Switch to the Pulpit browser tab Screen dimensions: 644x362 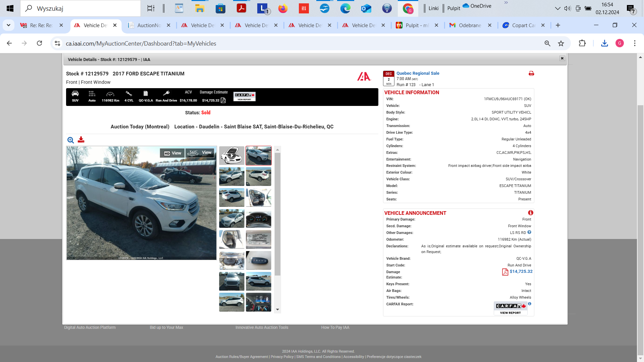417,25
